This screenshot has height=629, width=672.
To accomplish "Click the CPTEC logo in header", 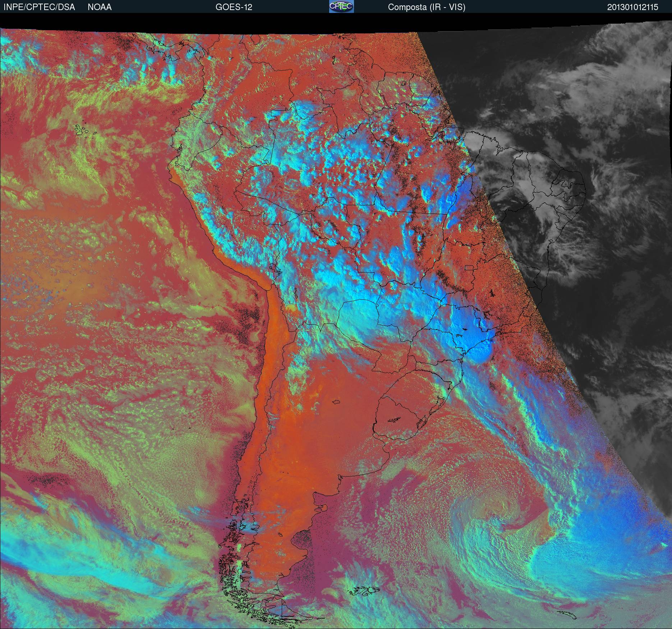I will [341, 6].
